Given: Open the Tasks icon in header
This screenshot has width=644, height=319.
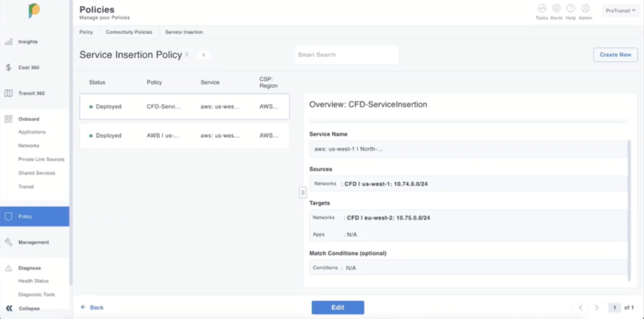Looking at the screenshot, I should click(541, 9).
